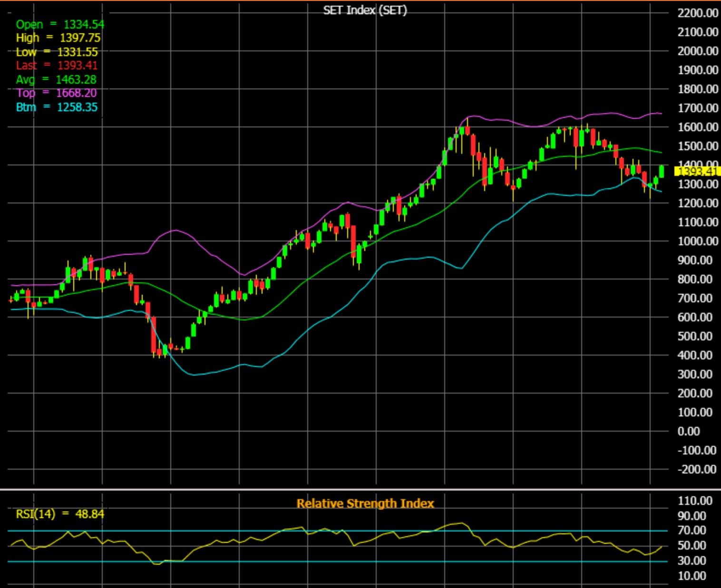
Task: Click the 30.00 RSI axis label
Action: pyautogui.click(x=692, y=560)
